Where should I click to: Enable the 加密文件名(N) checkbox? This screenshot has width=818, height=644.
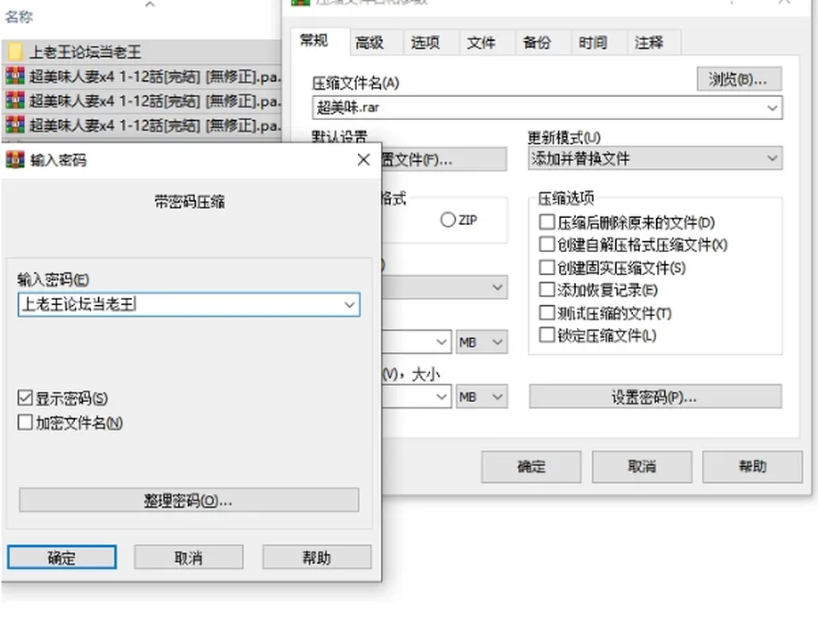coord(25,423)
